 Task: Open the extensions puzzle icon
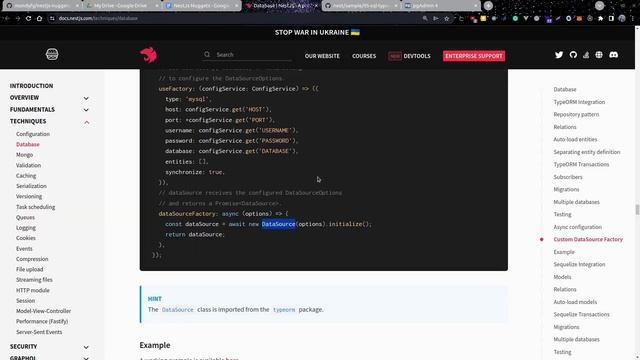(600, 18)
